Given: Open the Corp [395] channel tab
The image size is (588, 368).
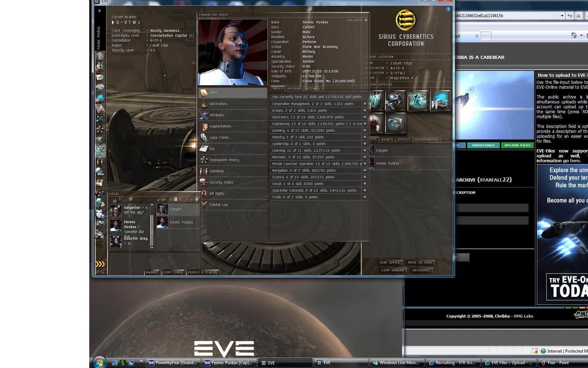Looking at the screenshot, I should click(x=173, y=272).
